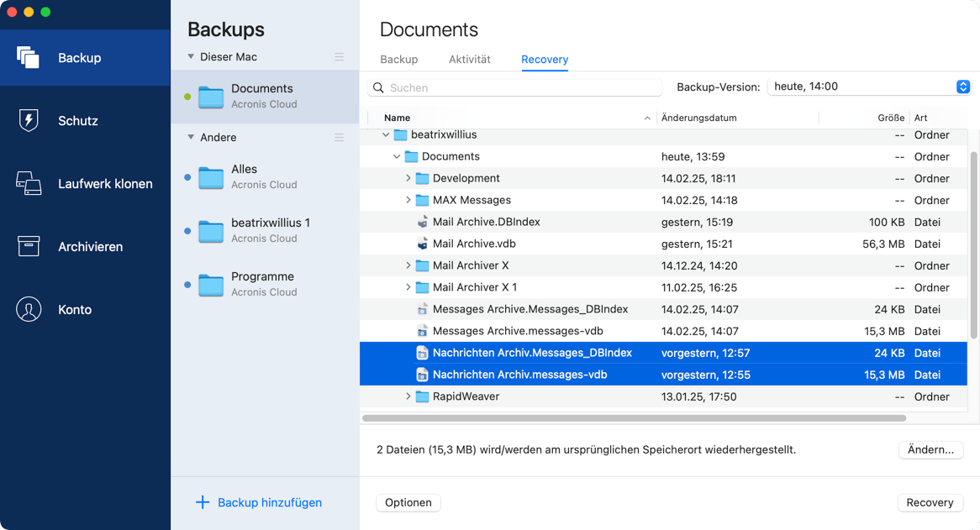Click the Messages Archive.Messages_DBIndex file icon
The width and height of the screenshot is (980, 530).
pyautogui.click(x=423, y=310)
